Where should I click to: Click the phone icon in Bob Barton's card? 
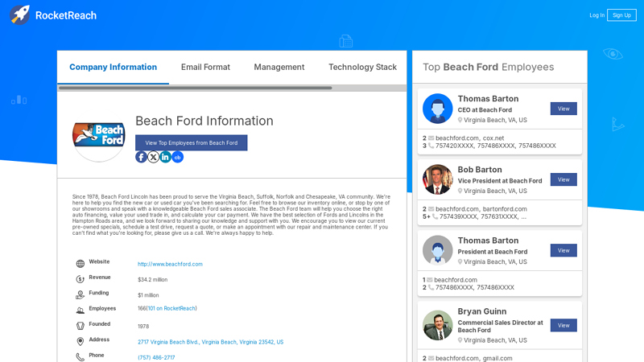pos(435,216)
